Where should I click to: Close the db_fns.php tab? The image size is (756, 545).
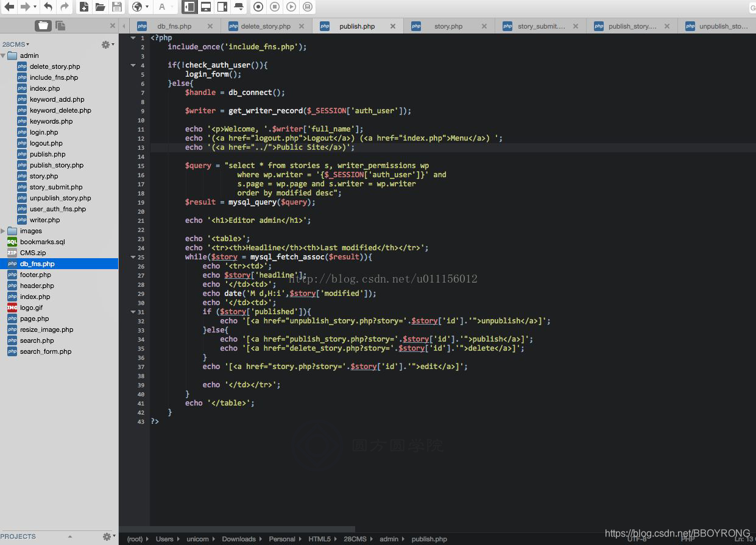click(210, 26)
